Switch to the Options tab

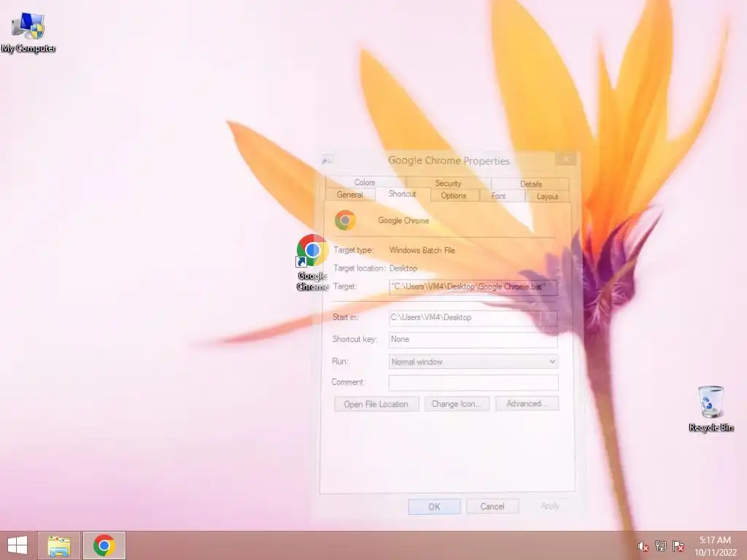[x=454, y=195]
